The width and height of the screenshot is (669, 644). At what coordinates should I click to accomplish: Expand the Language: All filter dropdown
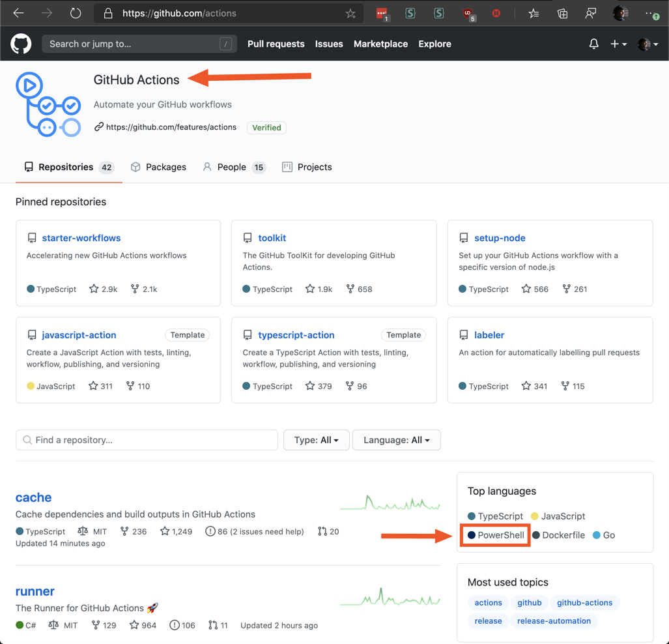click(x=396, y=440)
